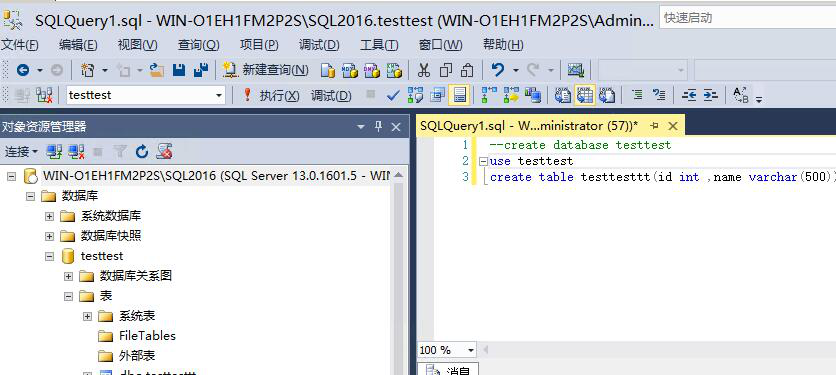Paste from clipboard via toolbar icon
The image size is (836, 375).
pyautogui.click(x=467, y=70)
